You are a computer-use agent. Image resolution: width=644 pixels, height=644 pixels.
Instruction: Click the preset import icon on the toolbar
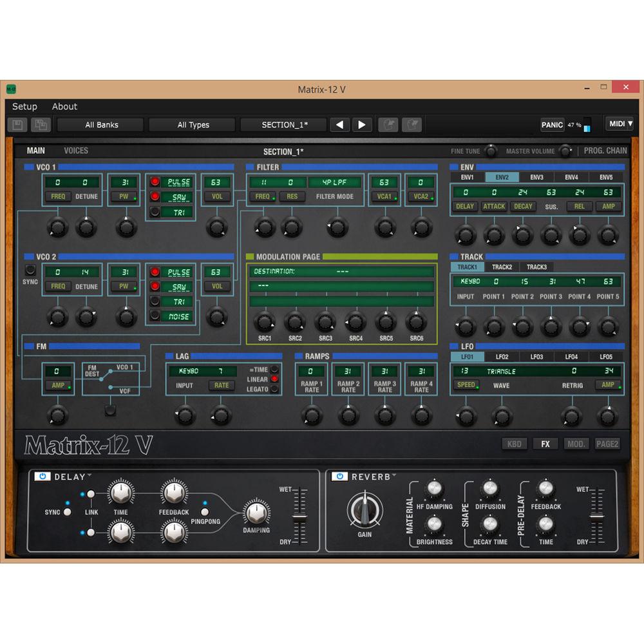pyautogui.click(x=388, y=124)
